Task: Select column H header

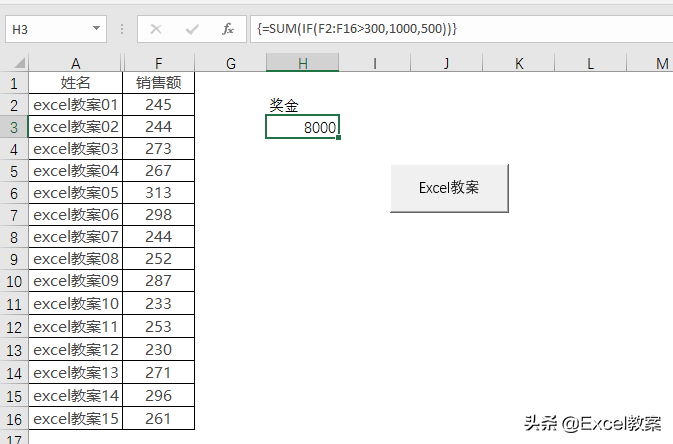Action: click(x=303, y=64)
